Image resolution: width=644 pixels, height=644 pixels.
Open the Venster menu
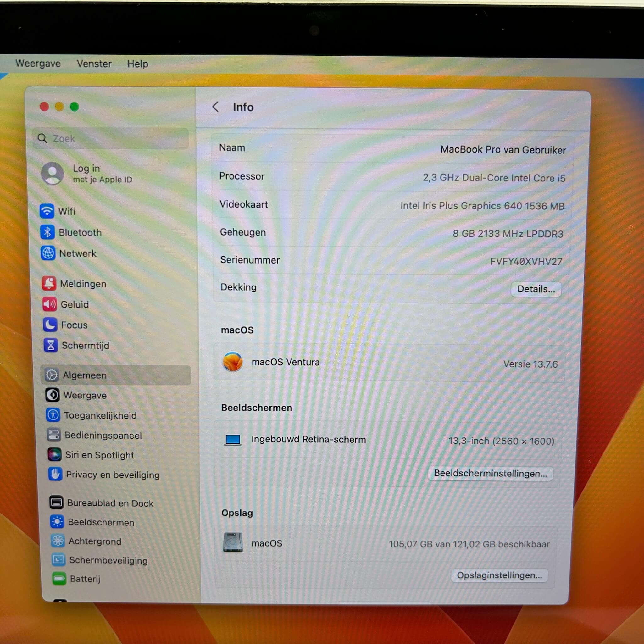pyautogui.click(x=94, y=64)
